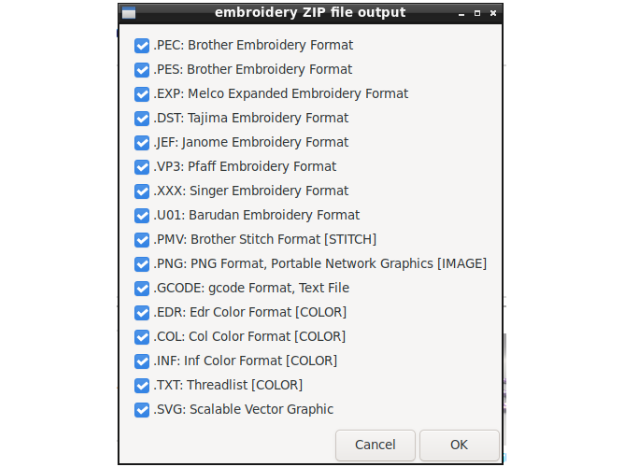Uncheck the .PNG image format checkbox
The image size is (623, 467).
(x=142, y=264)
